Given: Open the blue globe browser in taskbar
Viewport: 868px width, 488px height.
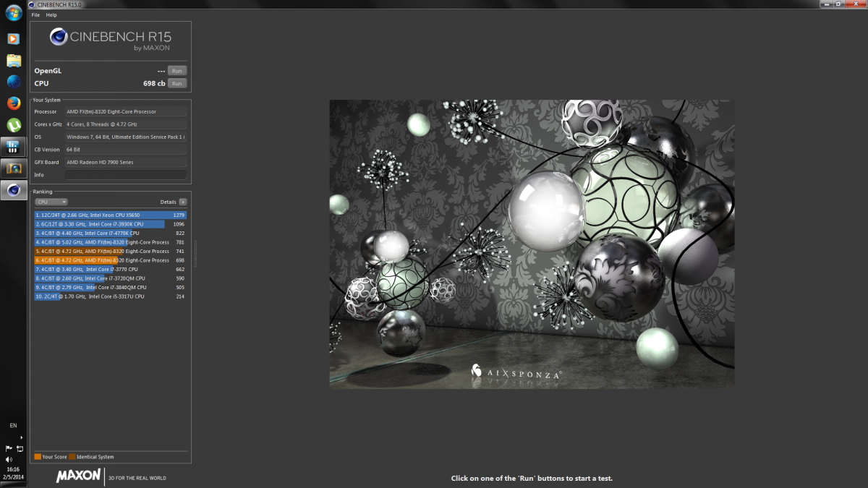Looking at the screenshot, I should click(14, 82).
